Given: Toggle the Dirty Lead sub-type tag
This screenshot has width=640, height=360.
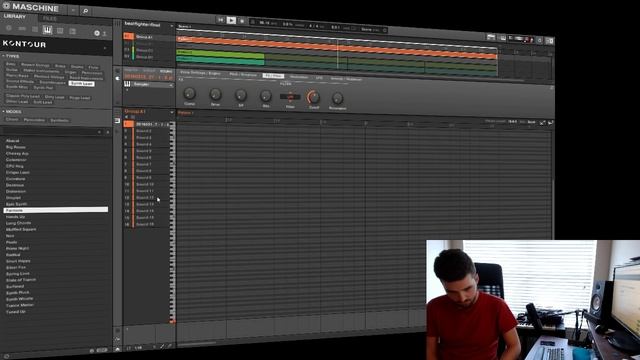Looking at the screenshot, I should pos(55,97).
